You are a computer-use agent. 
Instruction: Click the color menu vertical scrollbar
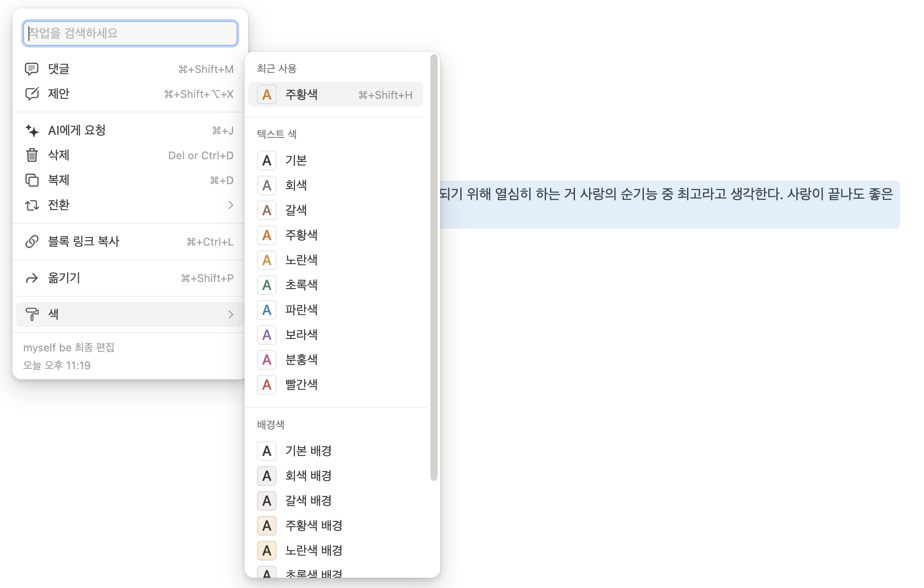pyautogui.click(x=434, y=267)
